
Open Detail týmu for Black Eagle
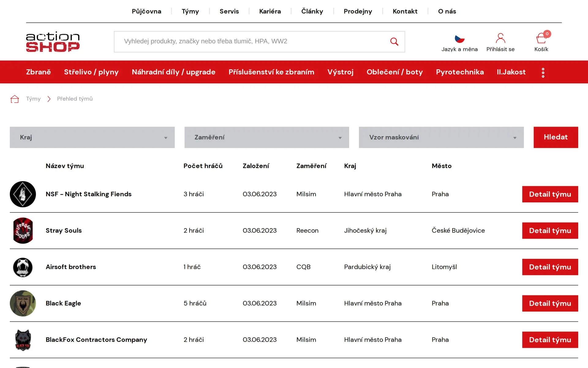pos(550,303)
